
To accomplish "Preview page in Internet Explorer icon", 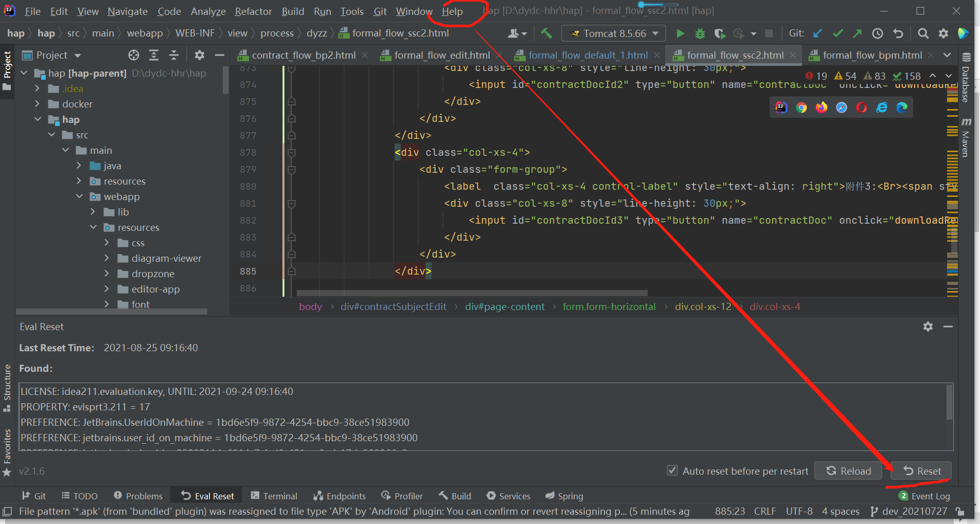I will 882,107.
